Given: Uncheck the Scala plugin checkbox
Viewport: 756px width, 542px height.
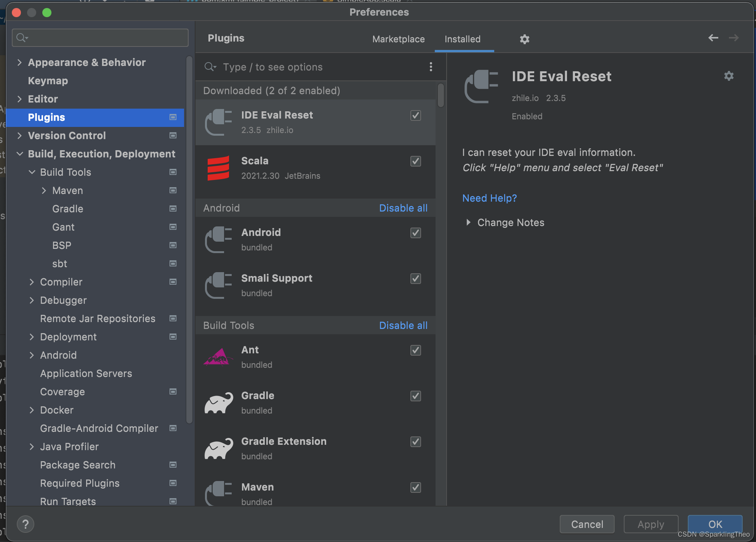Looking at the screenshot, I should [x=415, y=161].
